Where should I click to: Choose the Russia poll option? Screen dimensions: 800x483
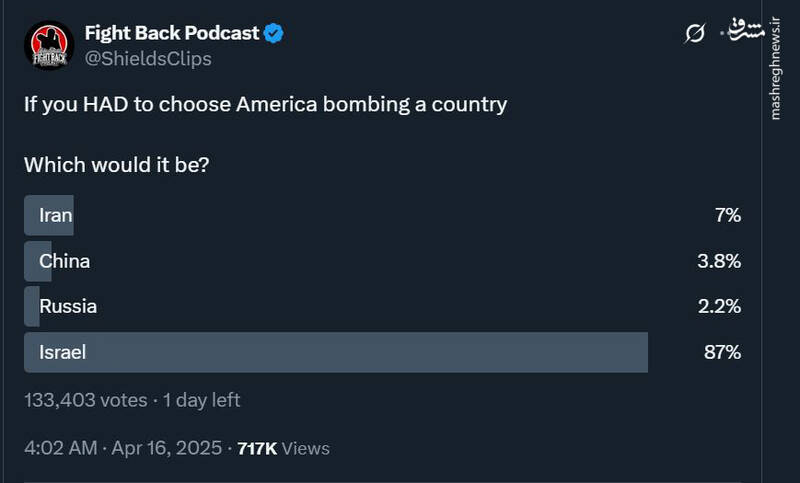[x=68, y=306]
